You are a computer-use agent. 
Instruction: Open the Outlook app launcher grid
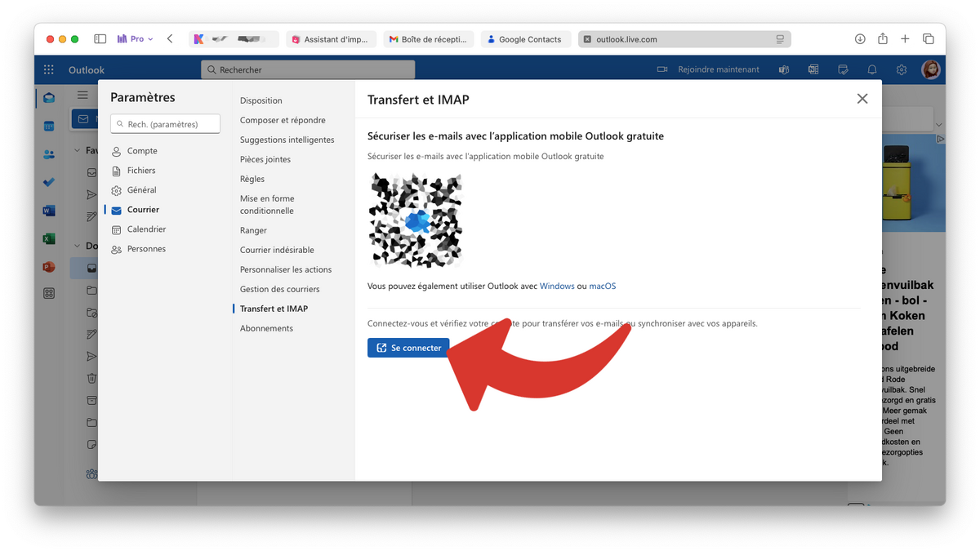[x=49, y=69]
